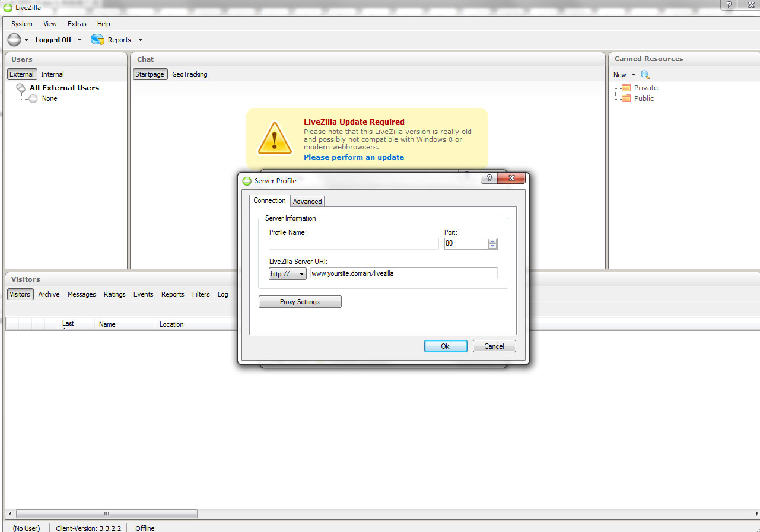Open the Help menu
This screenshot has height=532, width=760.
[104, 24]
